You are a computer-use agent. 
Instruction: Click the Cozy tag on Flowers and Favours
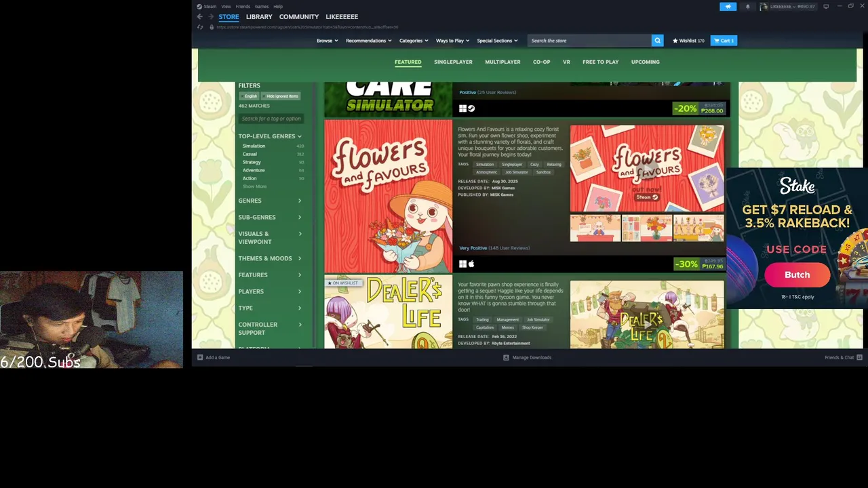[x=534, y=165]
